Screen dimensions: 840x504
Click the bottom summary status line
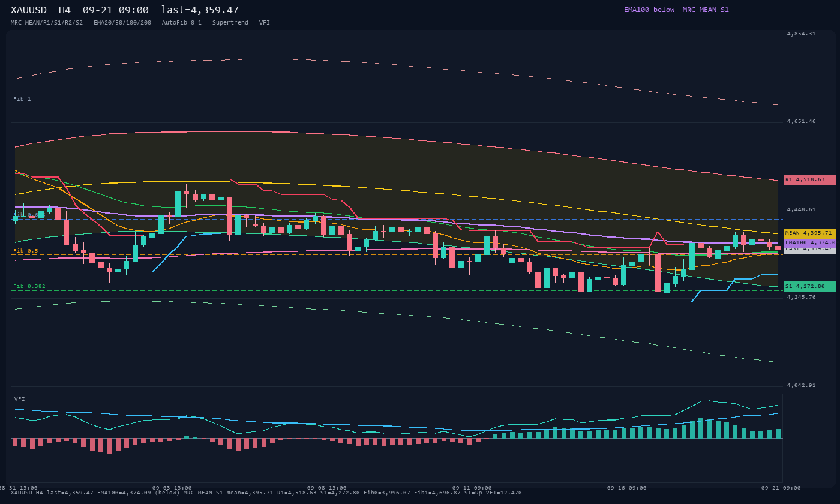click(x=266, y=493)
